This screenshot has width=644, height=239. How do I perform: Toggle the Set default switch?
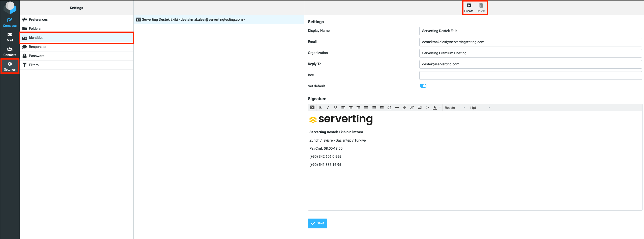click(423, 86)
